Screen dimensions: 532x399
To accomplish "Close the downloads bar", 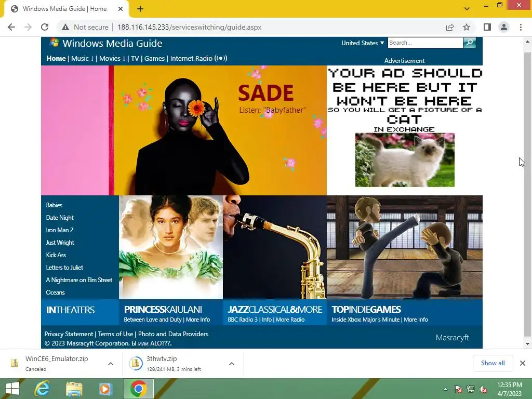I will click(x=523, y=363).
